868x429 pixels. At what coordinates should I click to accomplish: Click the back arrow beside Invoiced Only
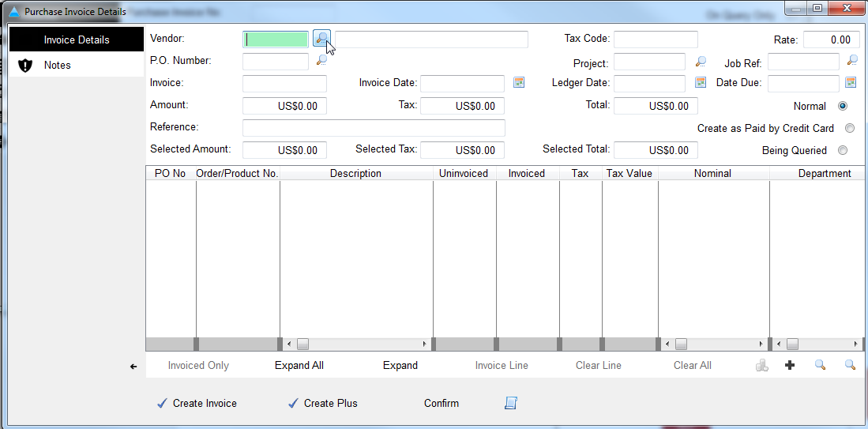133,366
